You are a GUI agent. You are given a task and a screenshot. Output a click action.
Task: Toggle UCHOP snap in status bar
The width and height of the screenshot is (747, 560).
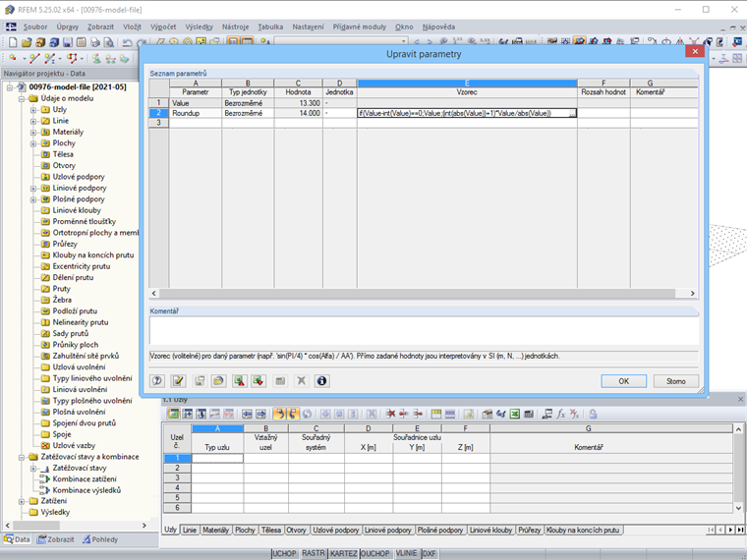tap(284, 553)
